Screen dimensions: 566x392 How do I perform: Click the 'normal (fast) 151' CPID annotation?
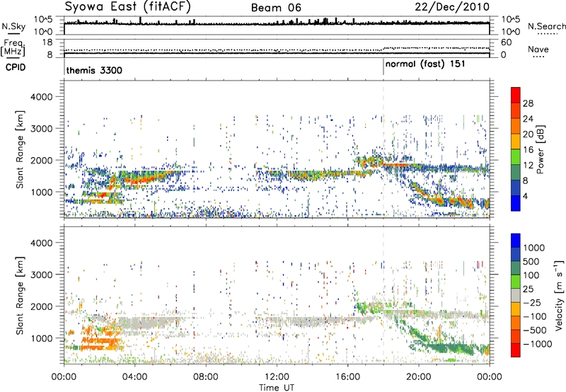pyautogui.click(x=425, y=64)
